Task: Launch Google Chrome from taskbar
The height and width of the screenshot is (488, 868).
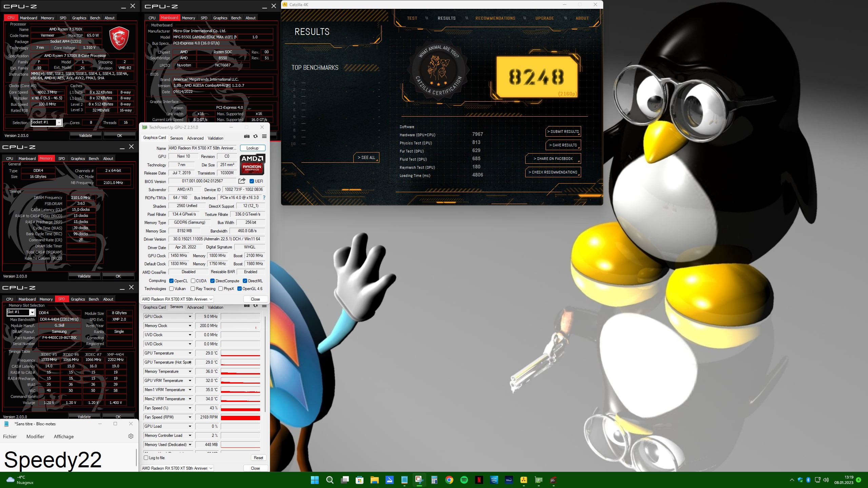Action: click(x=449, y=480)
